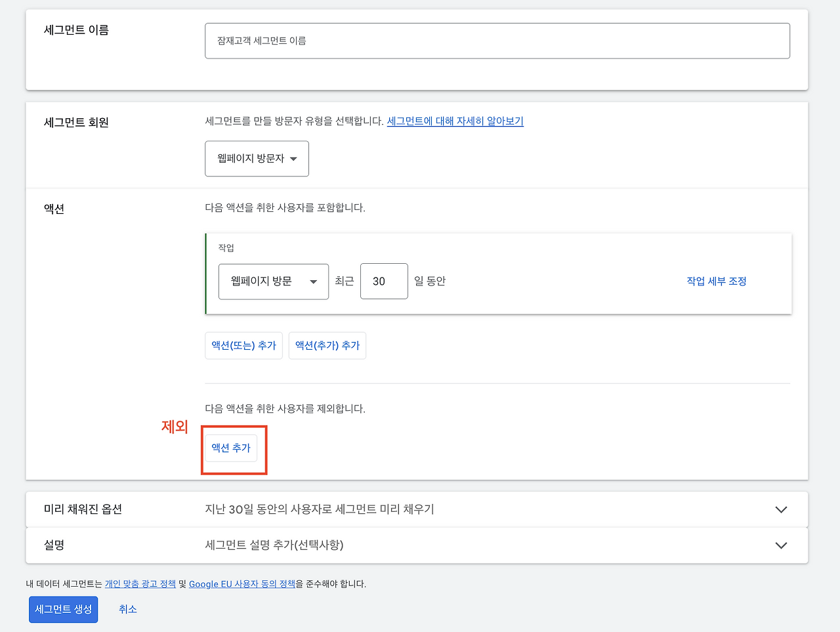Select the 작업 condition card
This screenshot has height=632, width=840.
click(499, 274)
